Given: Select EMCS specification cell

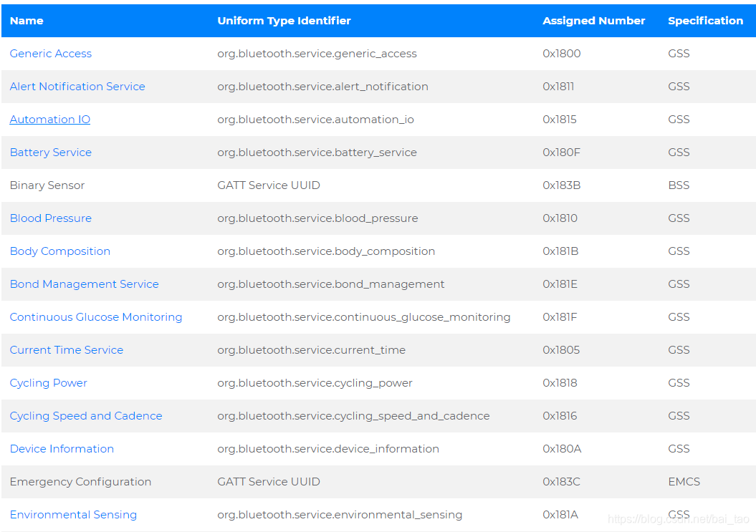Looking at the screenshot, I should click(684, 482).
